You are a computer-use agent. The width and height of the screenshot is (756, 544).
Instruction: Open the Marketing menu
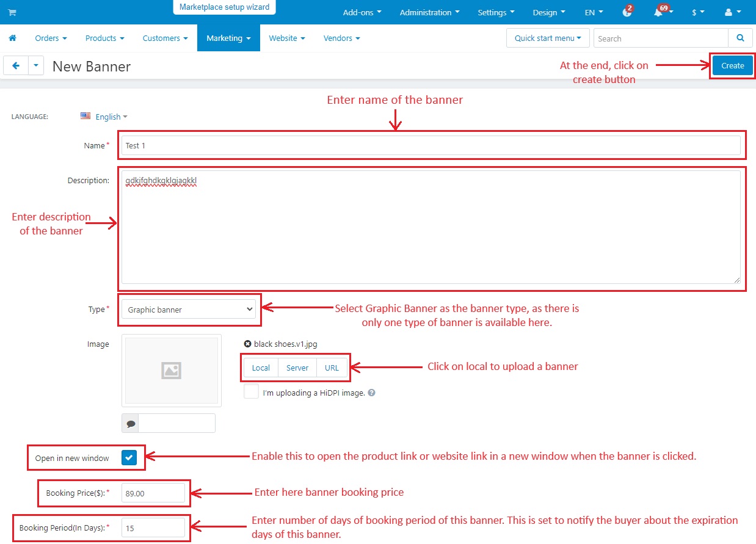pos(228,38)
